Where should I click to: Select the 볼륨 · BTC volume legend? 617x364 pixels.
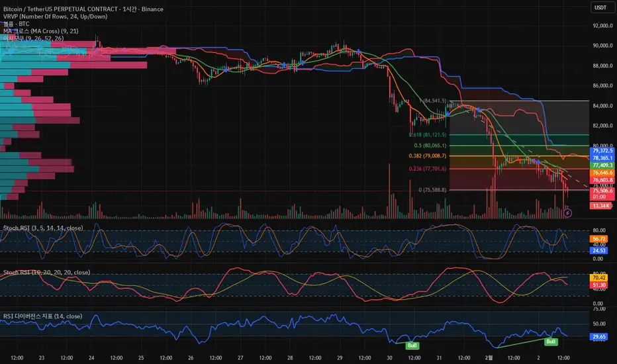tap(17, 24)
